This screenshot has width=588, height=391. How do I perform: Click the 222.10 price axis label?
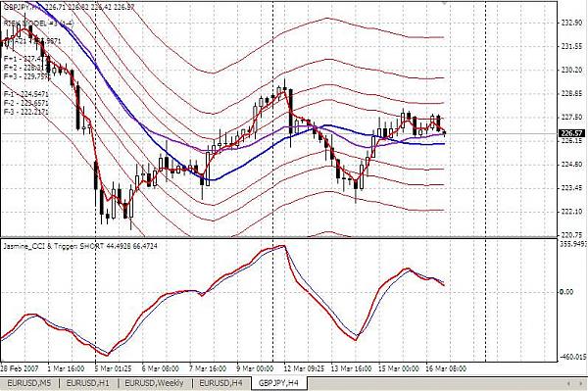click(572, 212)
